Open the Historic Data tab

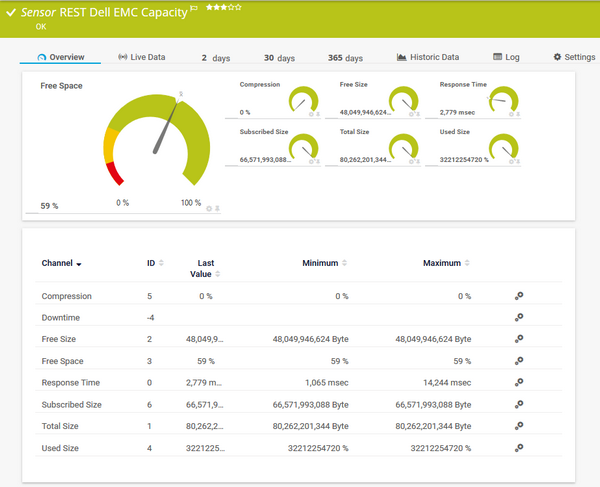click(x=427, y=58)
